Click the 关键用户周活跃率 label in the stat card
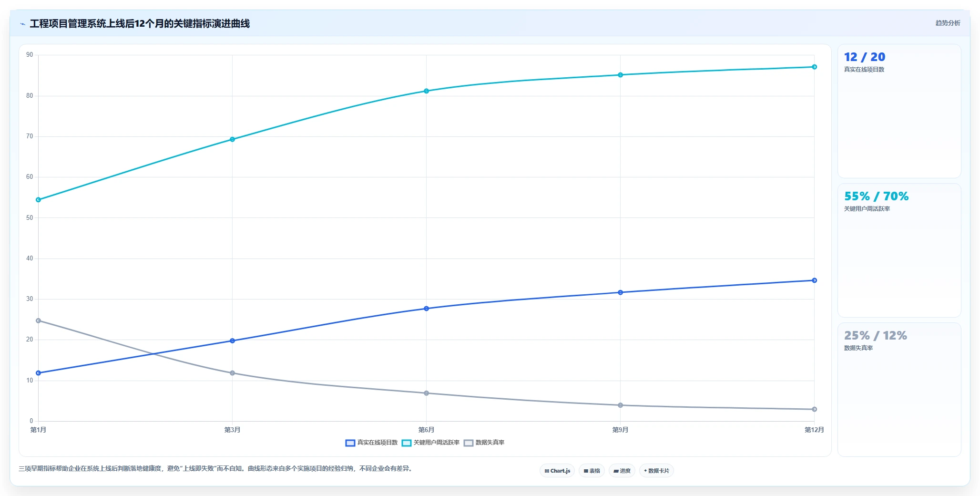The height and width of the screenshot is (496, 980). point(867,209)
